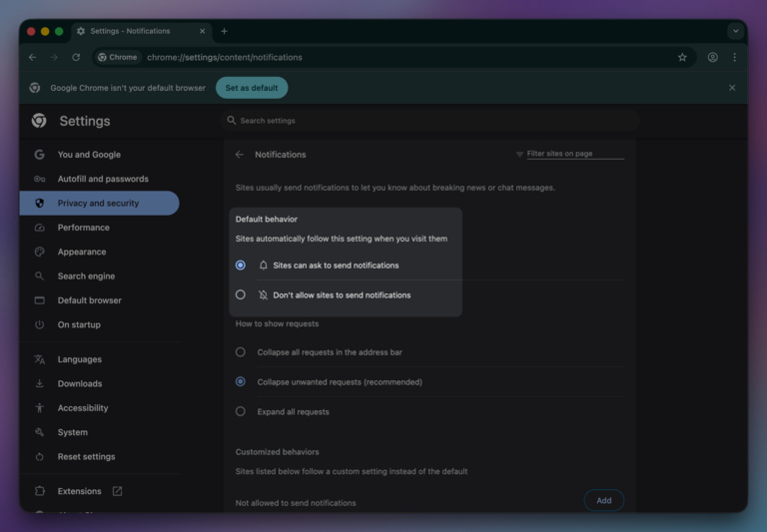Screen dimensions: 767x532
Task: Click the How to show requests heading
Action: click(277, 323)
